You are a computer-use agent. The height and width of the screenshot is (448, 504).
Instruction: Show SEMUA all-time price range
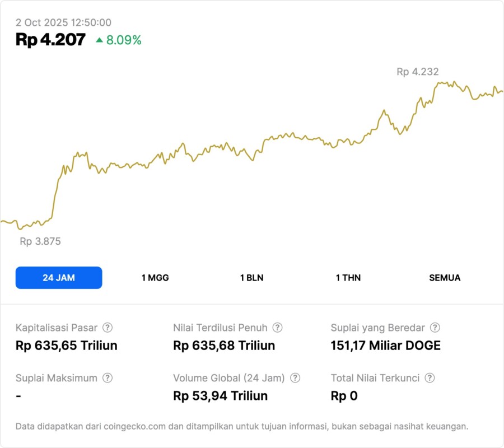(445, 278)
